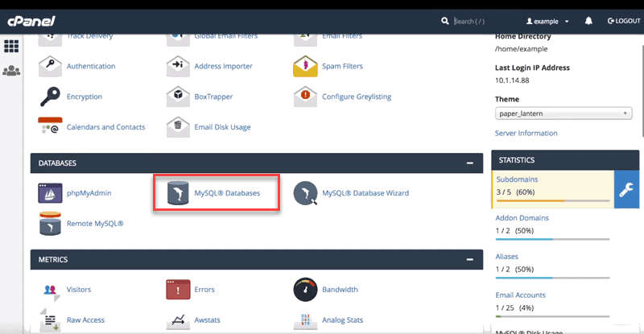
Task: Click the notifications bell icon
Action: [590, 21]
